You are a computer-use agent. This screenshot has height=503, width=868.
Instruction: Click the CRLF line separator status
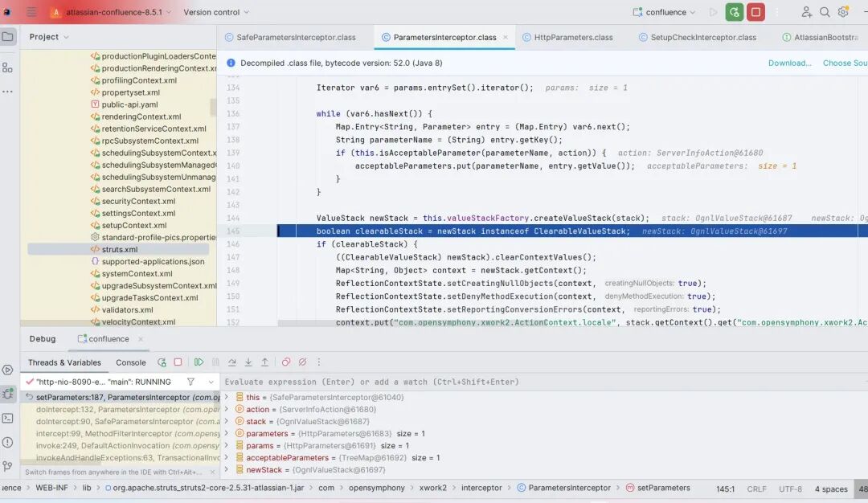tap(756, 489)
